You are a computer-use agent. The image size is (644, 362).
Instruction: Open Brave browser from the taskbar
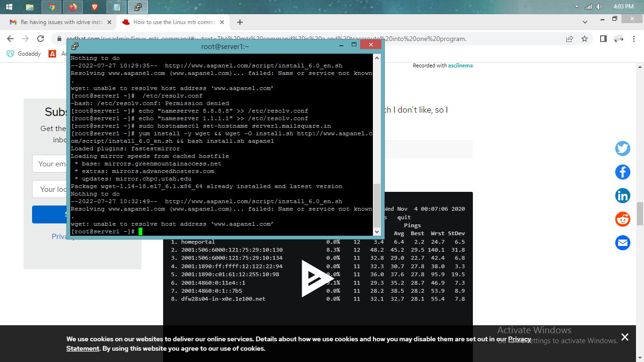(x=94, y=7)
